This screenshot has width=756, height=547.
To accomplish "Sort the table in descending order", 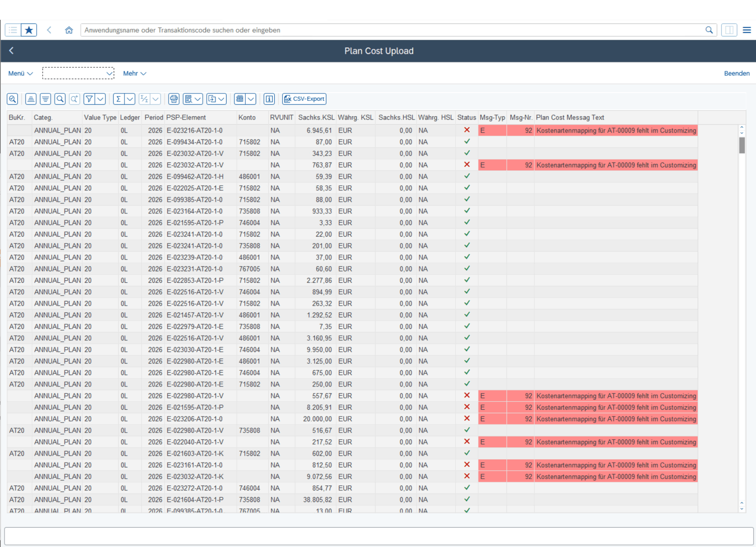I will point(45,99).
